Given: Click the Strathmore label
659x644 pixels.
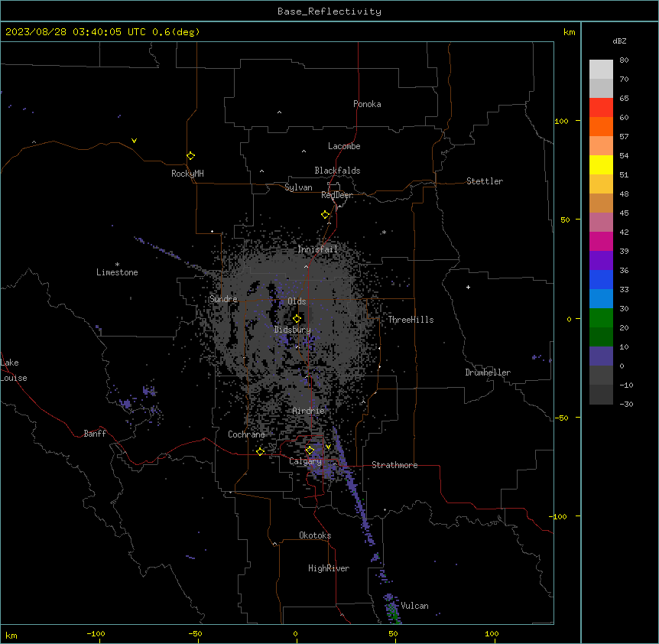Looking at the screenshot, I should 394,465.
